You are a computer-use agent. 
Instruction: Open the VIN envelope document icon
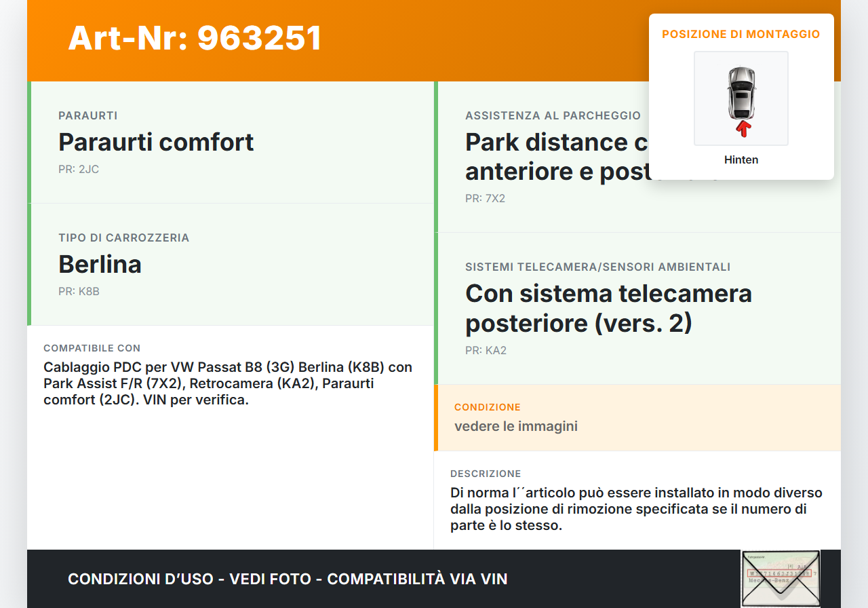point(780,578)
